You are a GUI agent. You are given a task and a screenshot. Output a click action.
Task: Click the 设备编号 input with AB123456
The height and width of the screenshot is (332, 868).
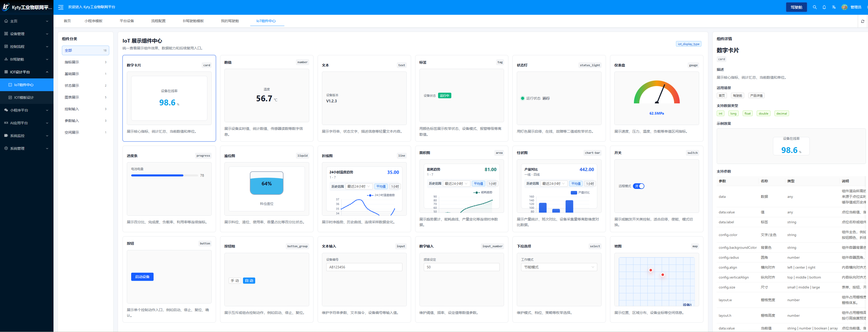[x=364, y=267]
